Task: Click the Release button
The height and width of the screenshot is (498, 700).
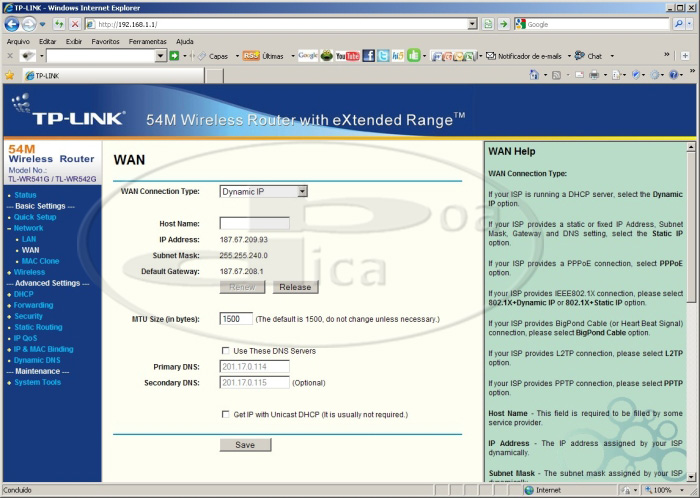Action: (x=295, y=287)
